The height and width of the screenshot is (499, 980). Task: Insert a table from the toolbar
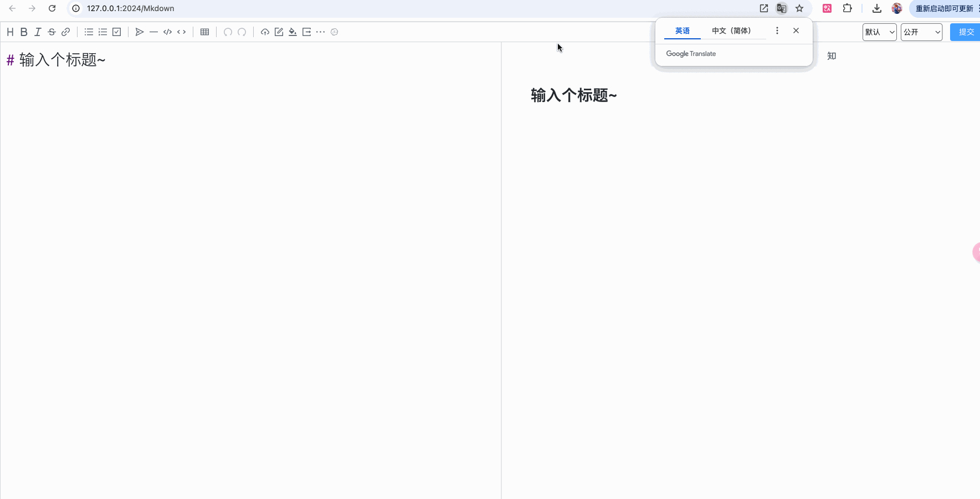click(204, 32)
